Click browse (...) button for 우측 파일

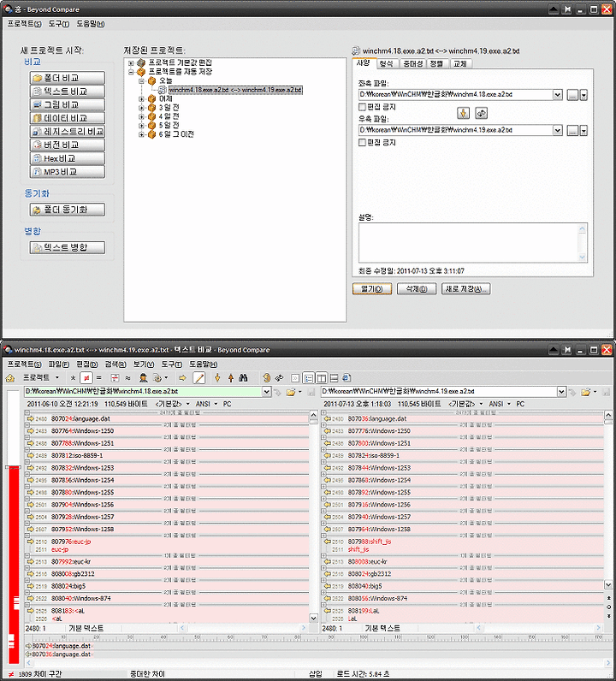click(x=572, y=130)
